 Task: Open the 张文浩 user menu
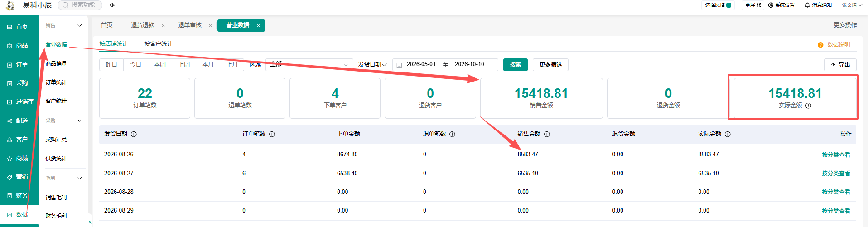coord(852,5)
